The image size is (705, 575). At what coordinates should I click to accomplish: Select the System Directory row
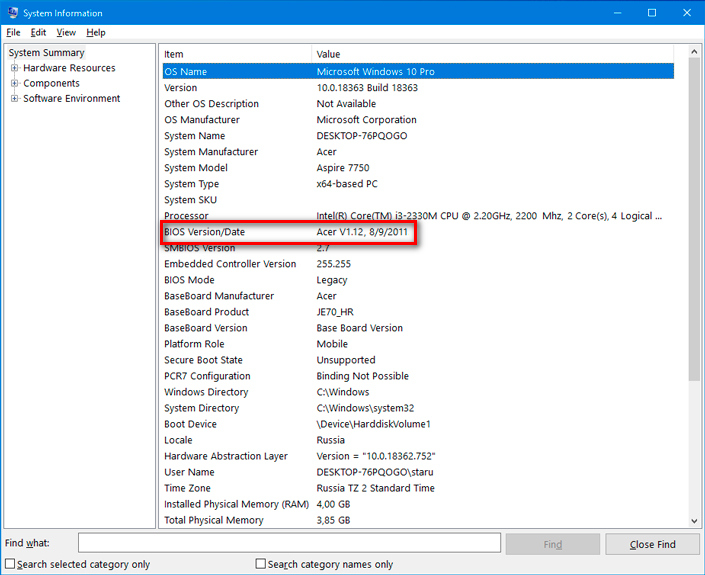coord(418,408)
